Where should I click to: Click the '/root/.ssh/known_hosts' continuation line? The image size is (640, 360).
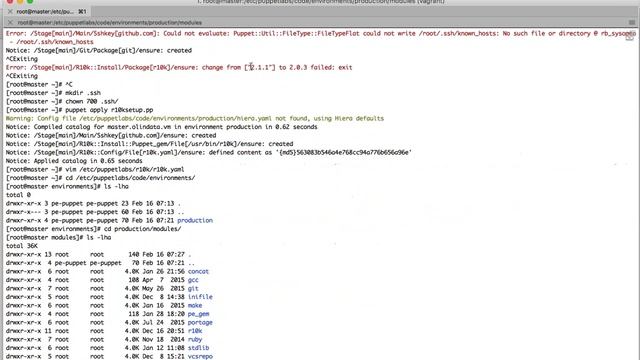[x=51, y=42]
